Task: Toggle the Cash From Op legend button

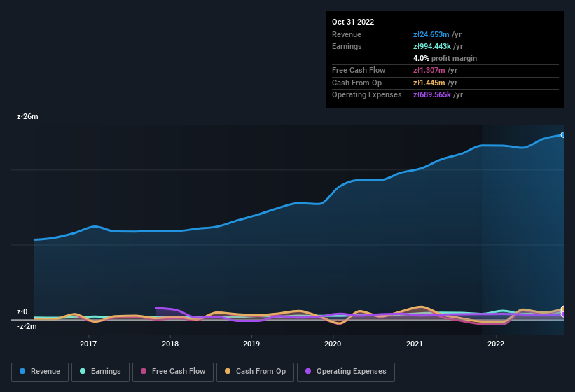Action: [x=255, y=372]
